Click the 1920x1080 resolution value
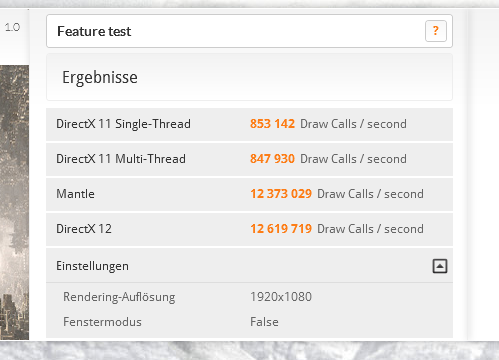This screenshot has height=360, width=499. (x=281, y=297)
